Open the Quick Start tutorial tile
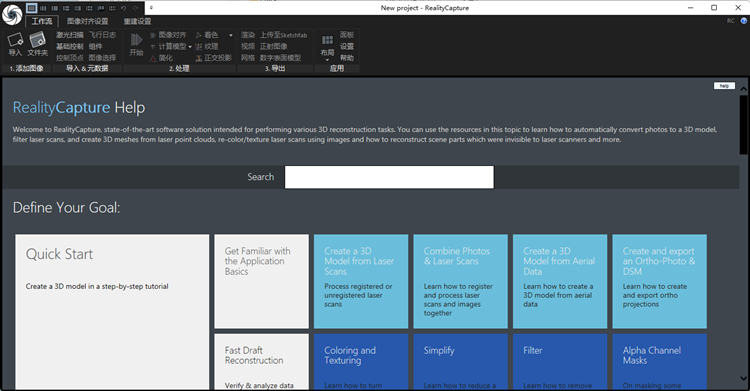Viewport: 750px width, 391px height. tap(112, 312)
